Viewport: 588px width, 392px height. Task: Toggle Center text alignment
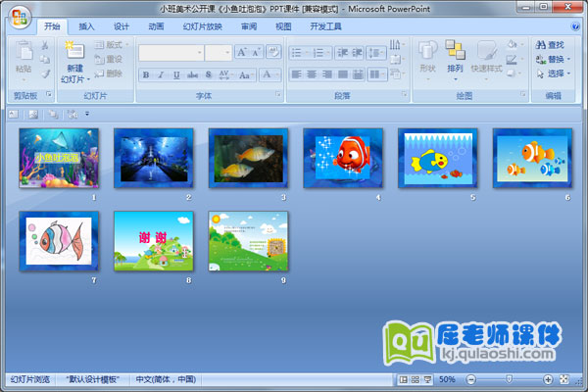click(312, 74)
